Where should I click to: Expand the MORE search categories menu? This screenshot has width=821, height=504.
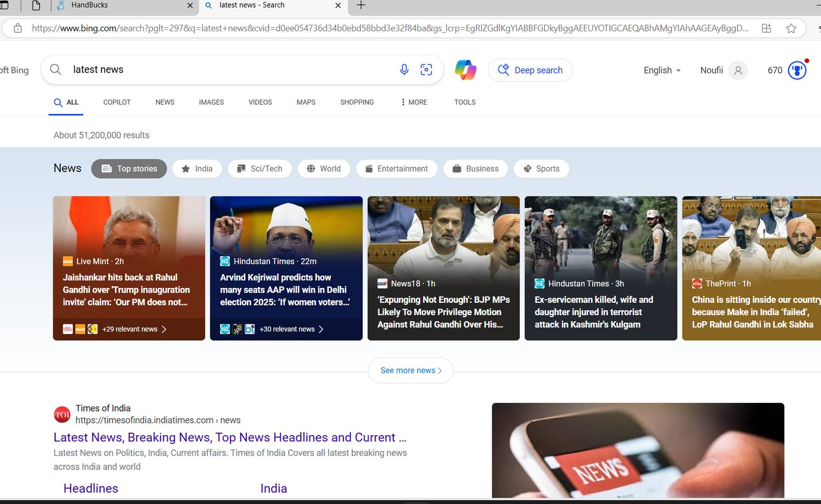[x=414, y=102]
